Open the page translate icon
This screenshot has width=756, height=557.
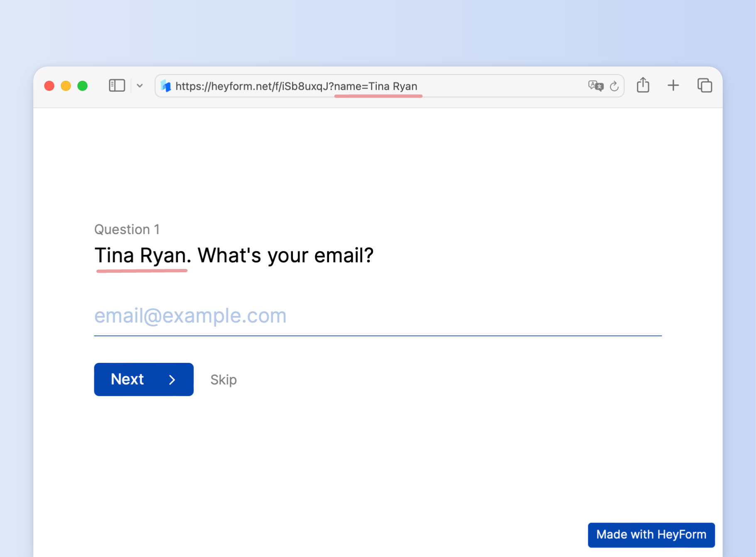coord(595,86)
